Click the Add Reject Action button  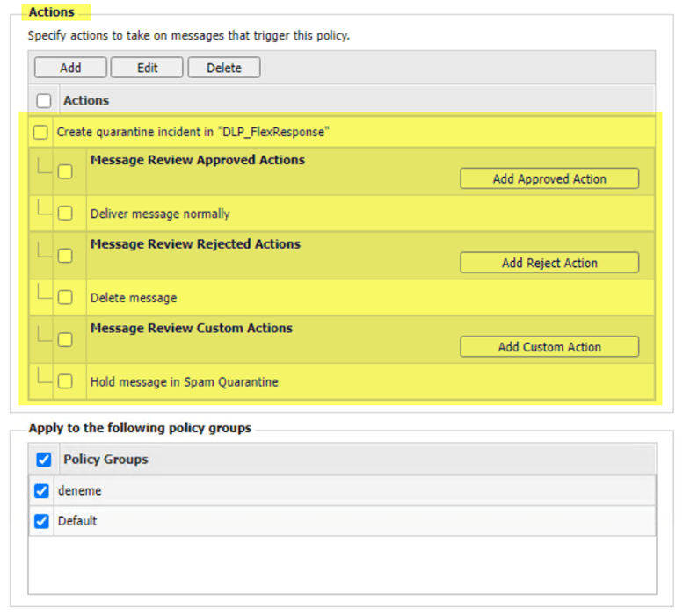click(x=549, y=263)
